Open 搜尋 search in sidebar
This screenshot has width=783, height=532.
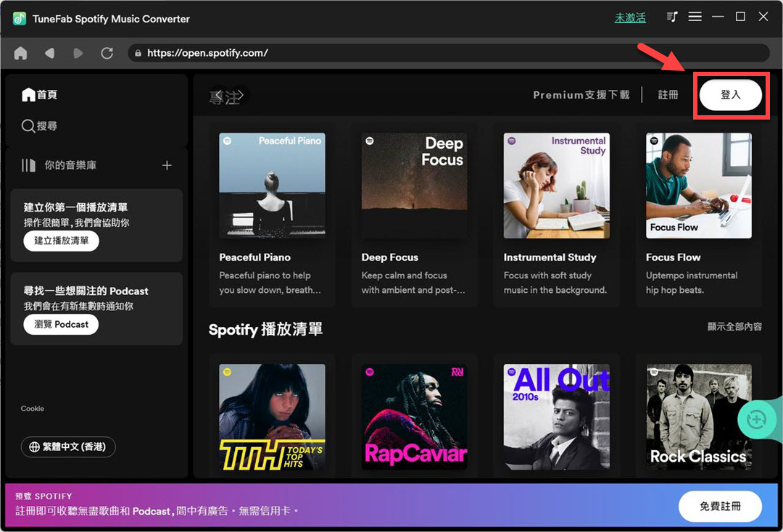pos(39,126)
